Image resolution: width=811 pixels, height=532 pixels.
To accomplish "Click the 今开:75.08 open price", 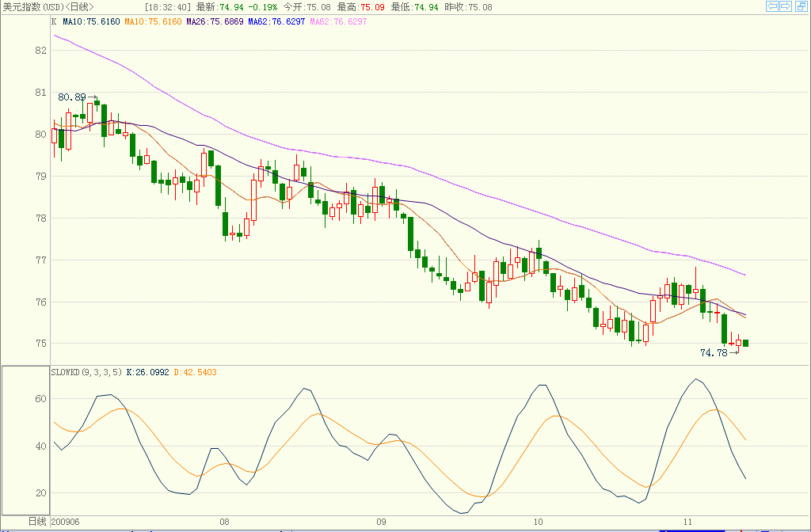I will tap(307, 7).
